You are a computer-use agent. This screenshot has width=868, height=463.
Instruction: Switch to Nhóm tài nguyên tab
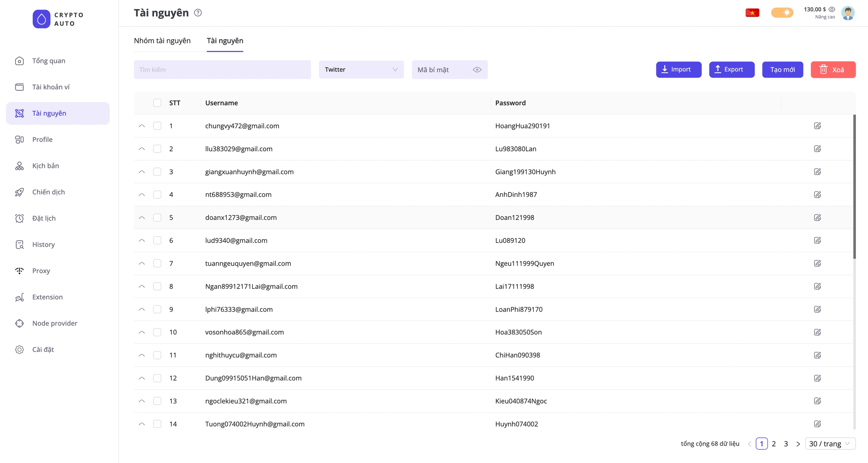pyautogui.click(x=162, y=41)
